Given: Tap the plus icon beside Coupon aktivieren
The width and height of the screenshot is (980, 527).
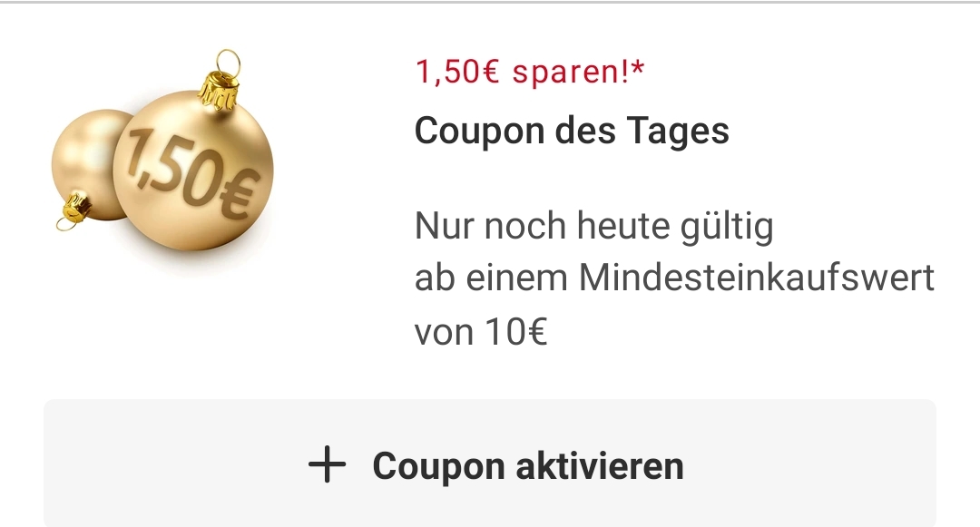Looking at the screenshot, I should [327, 465].
